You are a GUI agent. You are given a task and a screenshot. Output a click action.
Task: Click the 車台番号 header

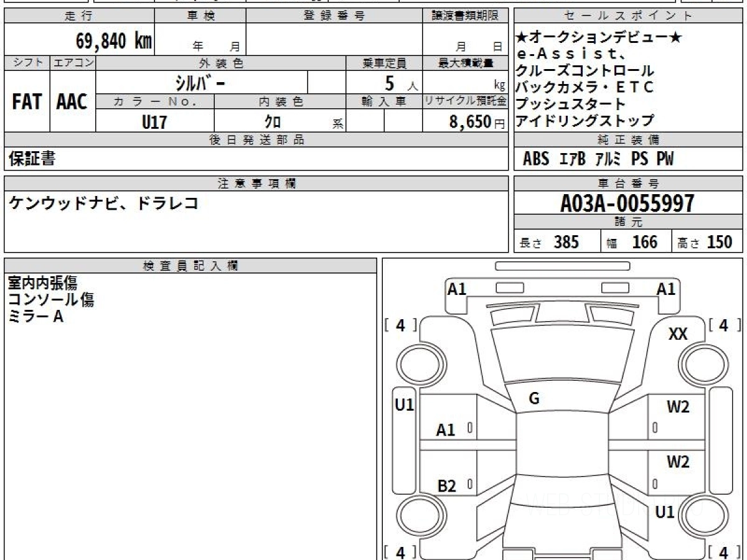(x=629, y=183)
